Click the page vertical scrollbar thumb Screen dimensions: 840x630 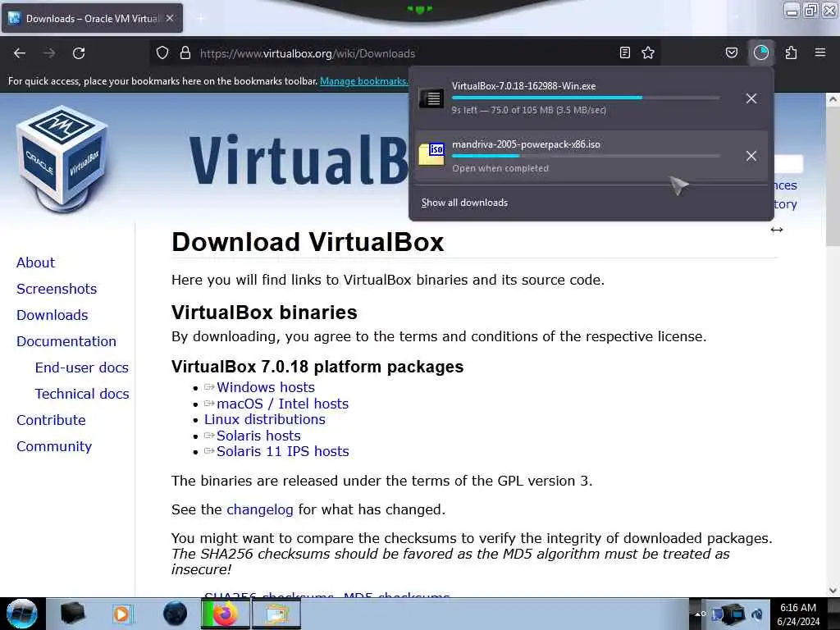pos(832,176)
